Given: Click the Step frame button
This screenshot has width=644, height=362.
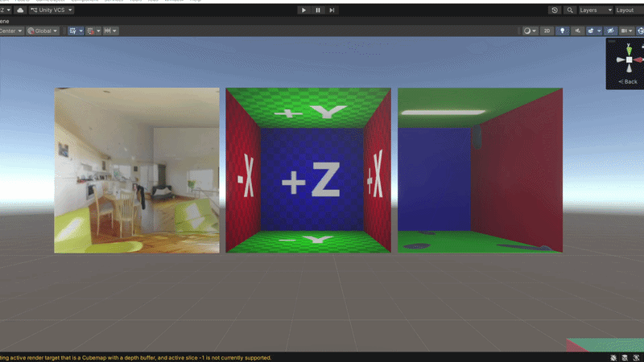Looking at the screenshot, I should 332,10.
